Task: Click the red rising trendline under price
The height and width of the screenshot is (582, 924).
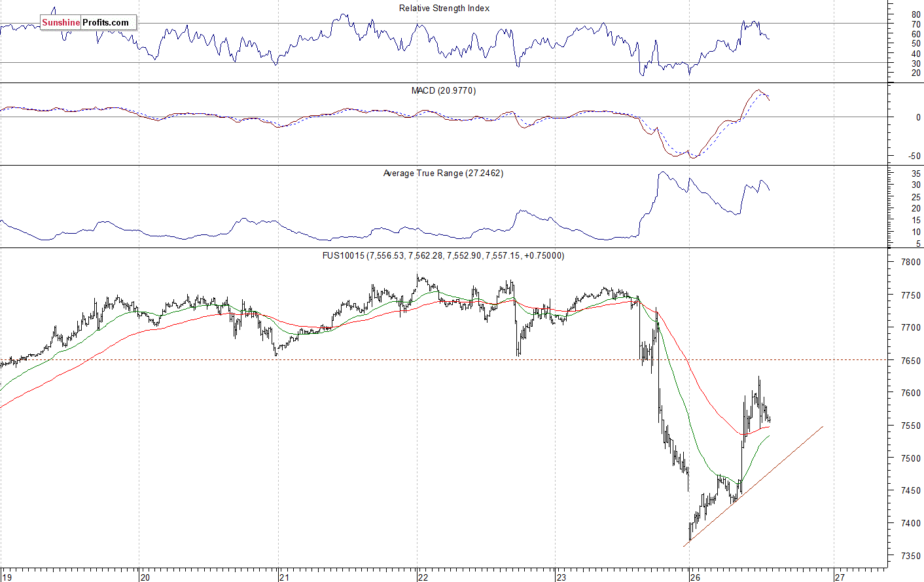Action: 753,486
